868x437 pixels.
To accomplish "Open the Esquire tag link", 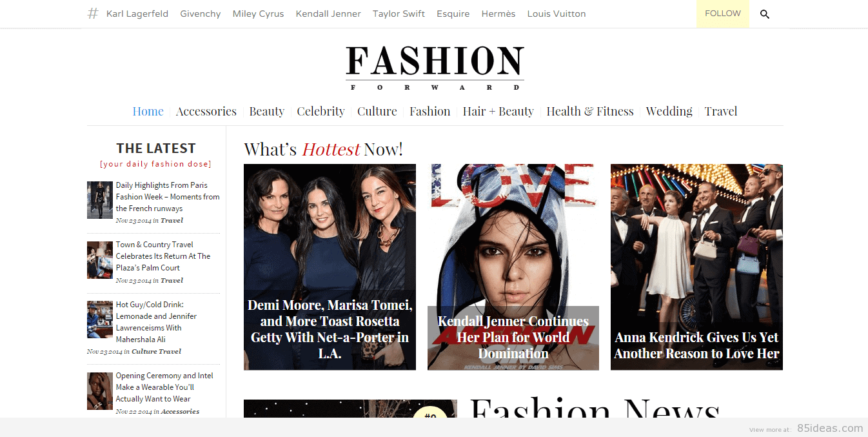I will [x=453, y=14].
